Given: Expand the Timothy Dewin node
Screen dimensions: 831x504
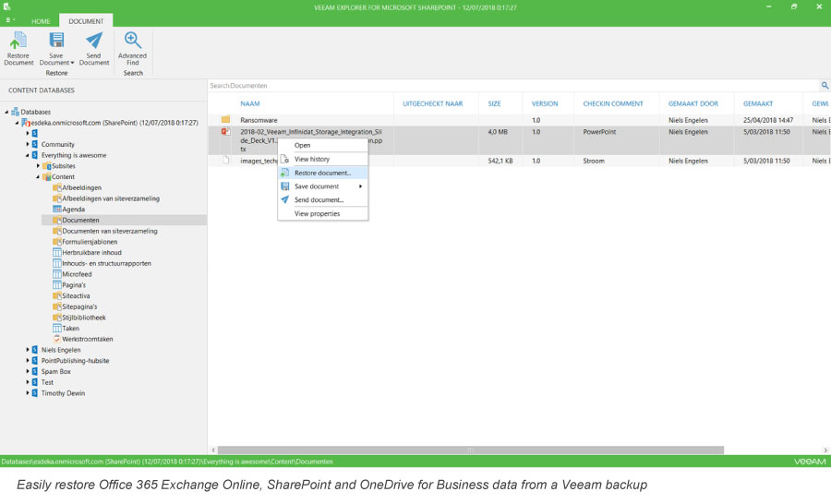Looking at the screenshot, I should [28, 393].
